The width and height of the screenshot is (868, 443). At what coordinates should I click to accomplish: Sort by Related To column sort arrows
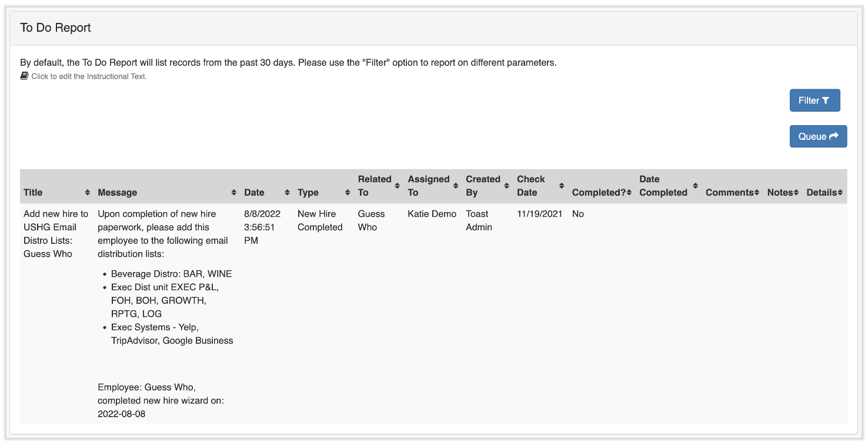click(397, 186)
